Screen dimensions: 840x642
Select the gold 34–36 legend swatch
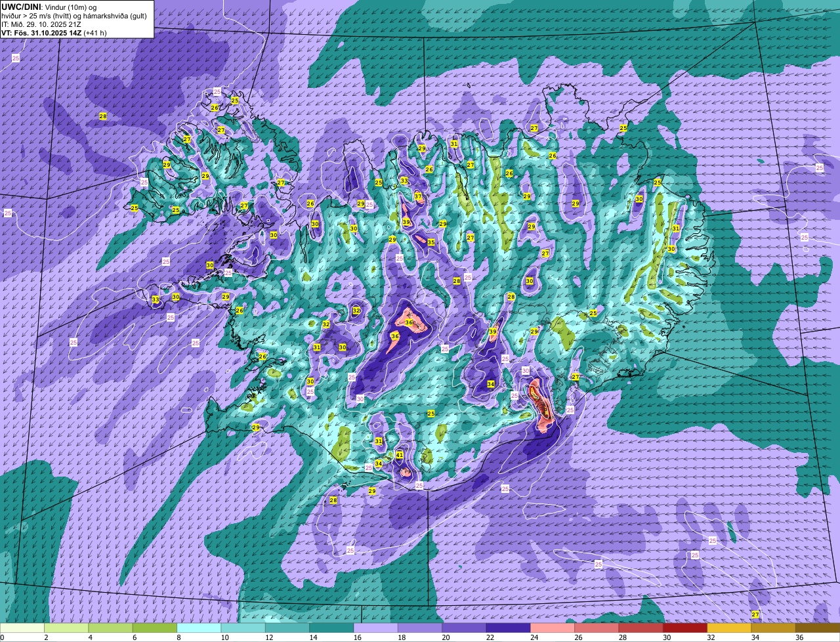click(x=773, y=628)
